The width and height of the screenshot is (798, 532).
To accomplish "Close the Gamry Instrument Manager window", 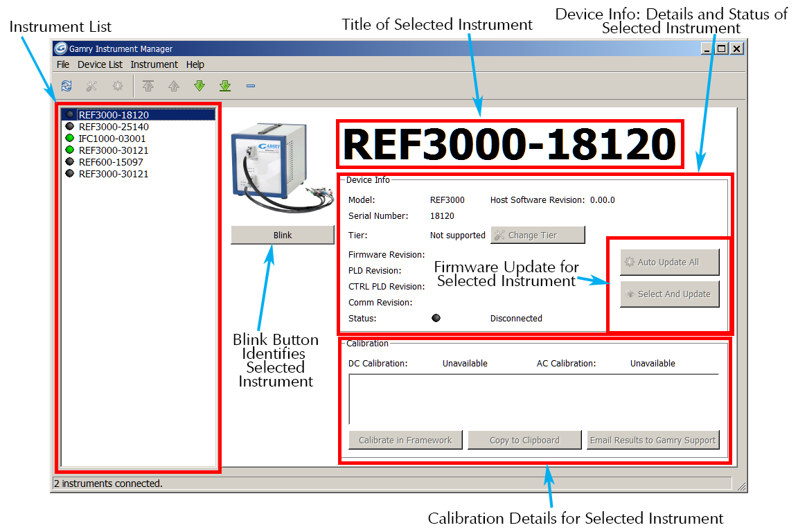I will pyautogui.click(x=736, y=49).
